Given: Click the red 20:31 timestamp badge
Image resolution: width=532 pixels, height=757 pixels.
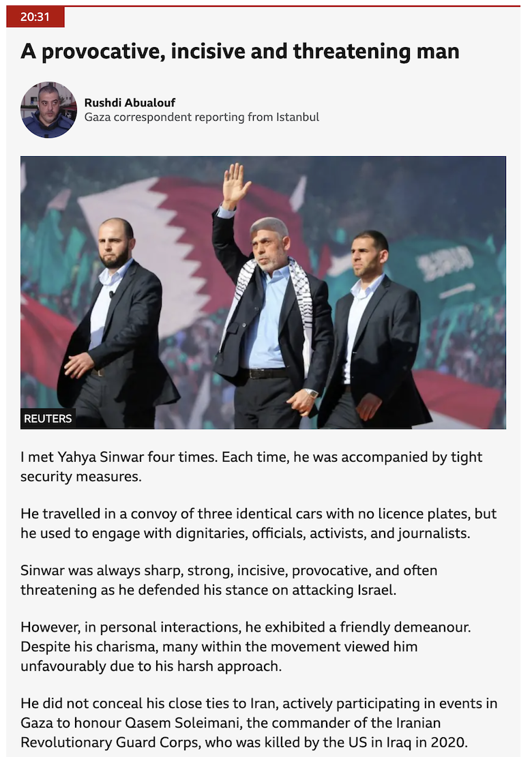Looking at the screenshot, I should [x=35, y=17].
